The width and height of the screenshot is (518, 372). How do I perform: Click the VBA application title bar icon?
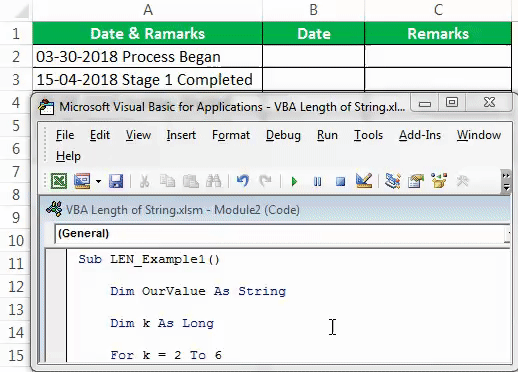tap(46, 107)
